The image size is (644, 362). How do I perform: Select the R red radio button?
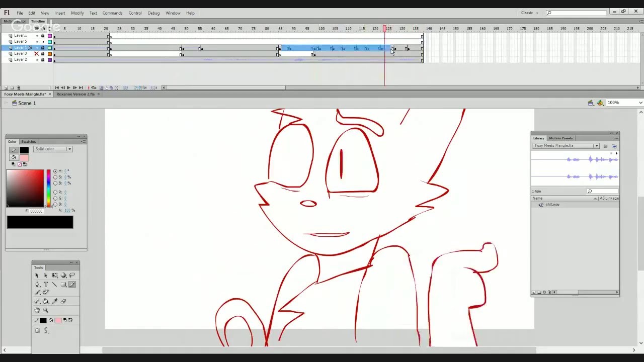pos(55,193)
